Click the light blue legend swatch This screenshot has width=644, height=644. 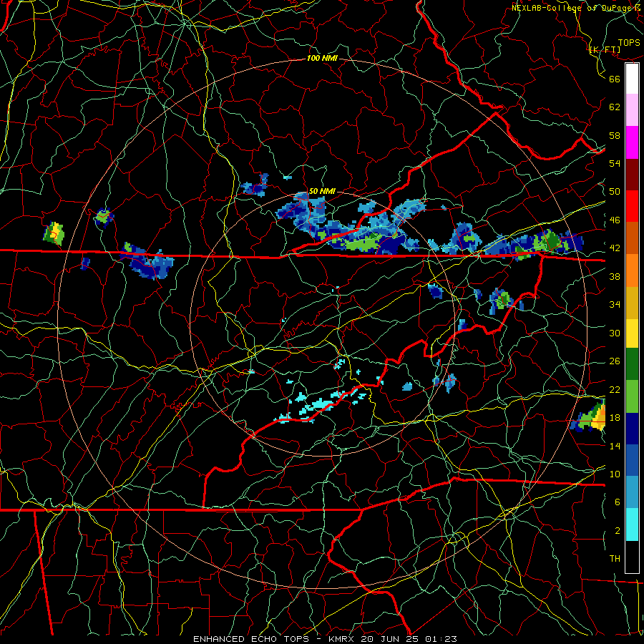pyautogui.click(x=632, y=492)
